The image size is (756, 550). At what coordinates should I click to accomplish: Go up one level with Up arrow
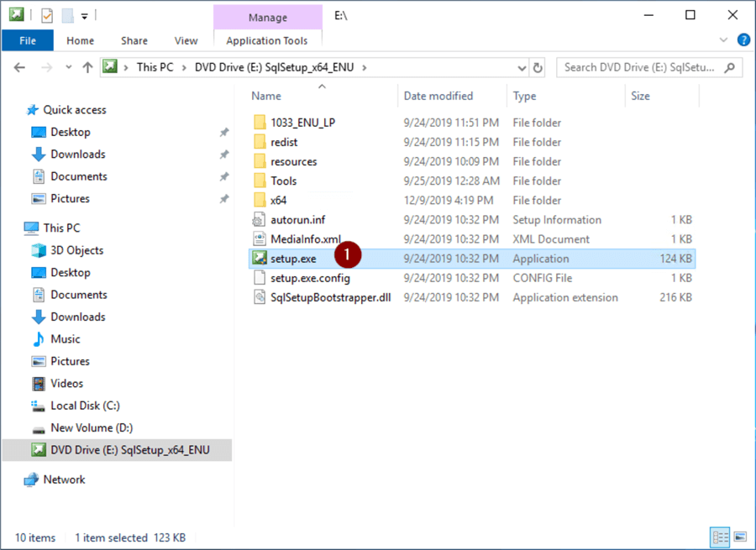point(87,67)
